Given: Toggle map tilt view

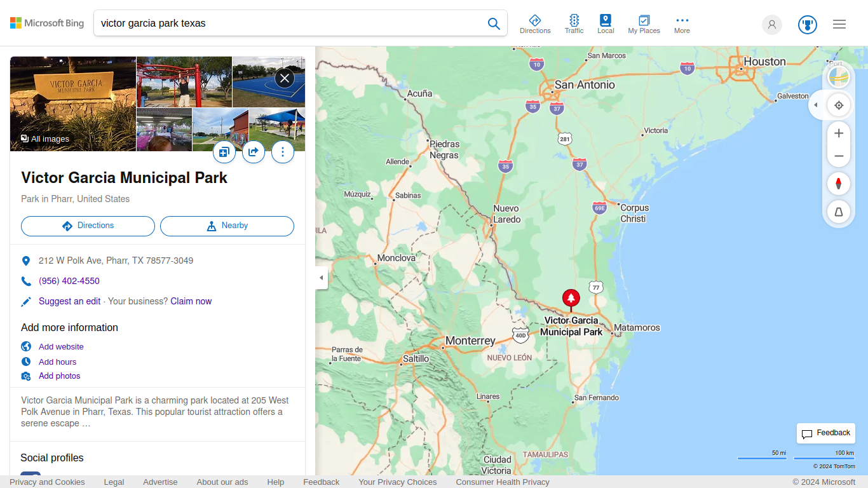Looking at the screenshot, I should point(839,212).
